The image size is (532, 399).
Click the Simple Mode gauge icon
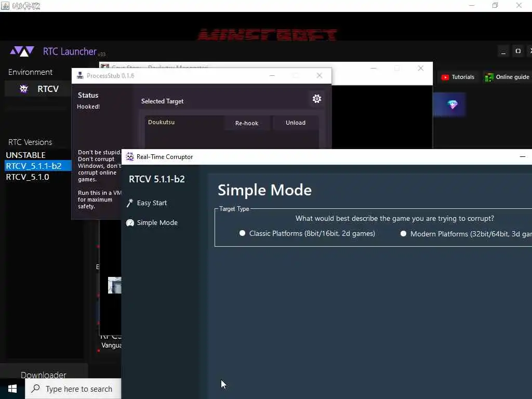click(x=130, y=222)
